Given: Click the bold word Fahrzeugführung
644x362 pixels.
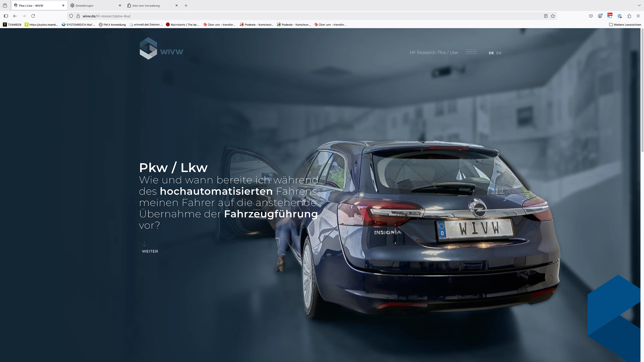Looking at the screenshot, I should [271, 214].
